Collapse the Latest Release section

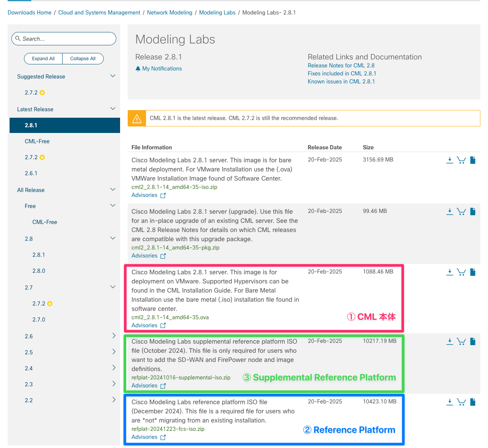[x=113, y=109]
